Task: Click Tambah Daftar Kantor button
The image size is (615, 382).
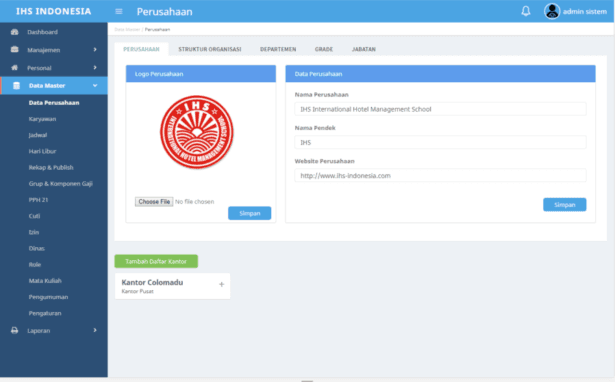Action: tap(156, 261)
